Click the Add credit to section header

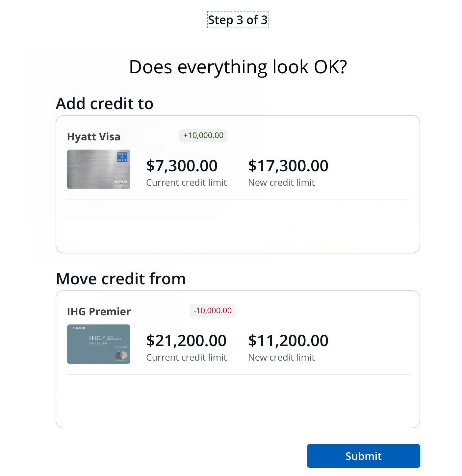coord(105,103)
